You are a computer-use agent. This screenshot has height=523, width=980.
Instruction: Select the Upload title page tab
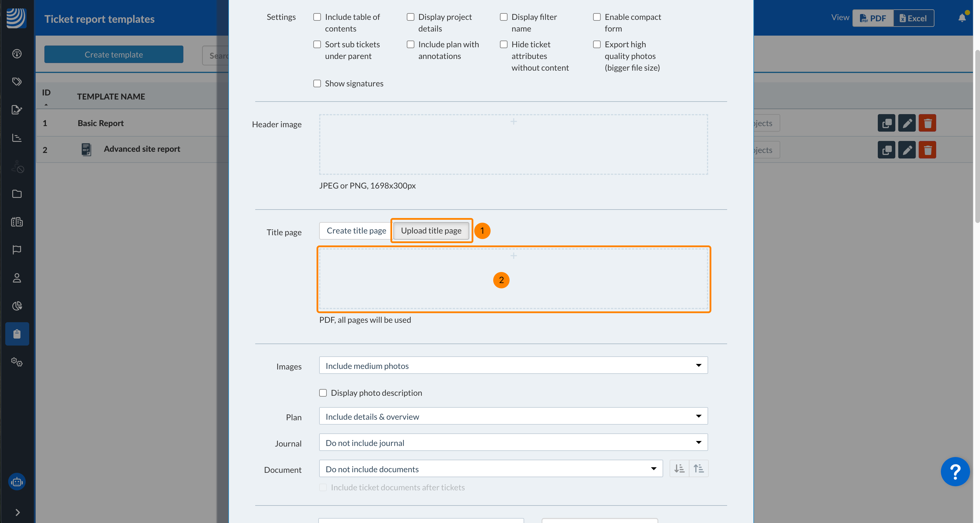(431, 231)
